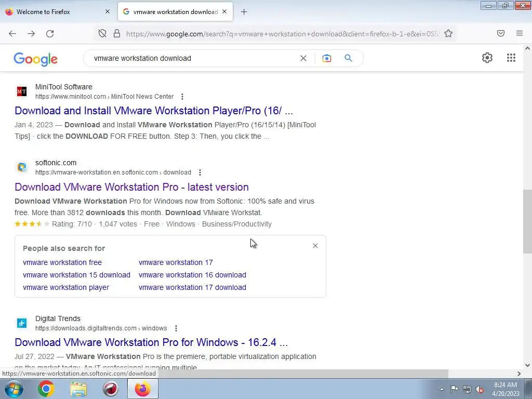Open the Windows Start menu

click(14, 389)
